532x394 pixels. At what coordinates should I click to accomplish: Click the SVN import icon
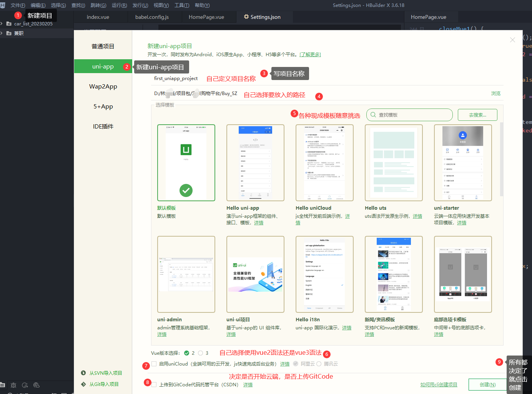click(x=83, y=373)
